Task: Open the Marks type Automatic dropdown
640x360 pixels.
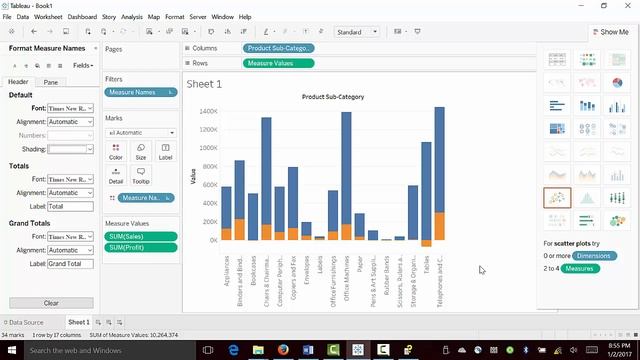Action: (141, 133)
